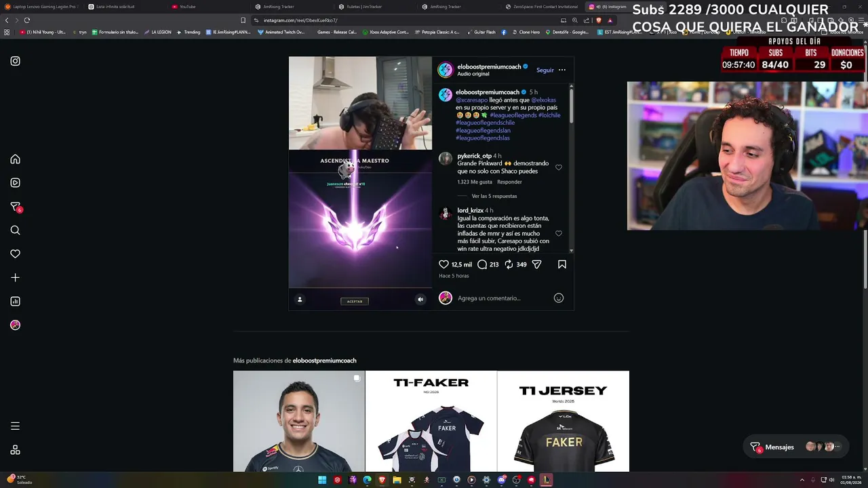Save the reel with the bookmark icon
This screenshot has width=868, height=488.
562,264
